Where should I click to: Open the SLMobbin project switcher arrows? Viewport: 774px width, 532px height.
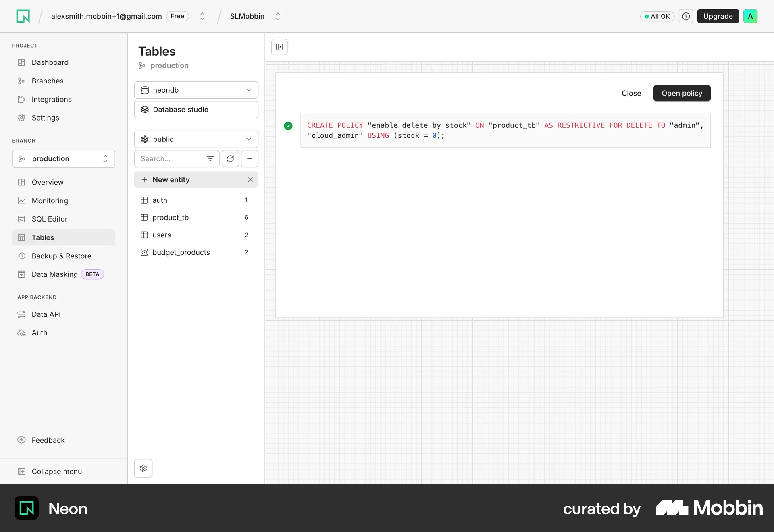tap(278, 16)
